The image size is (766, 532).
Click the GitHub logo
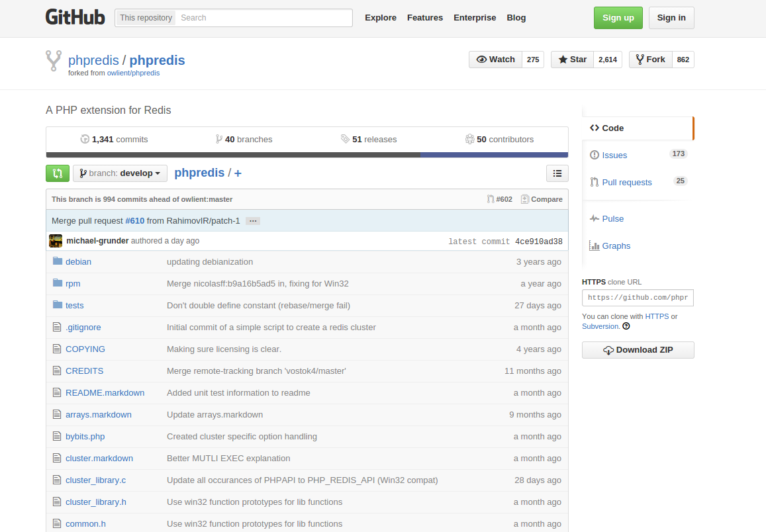point(75,18)
